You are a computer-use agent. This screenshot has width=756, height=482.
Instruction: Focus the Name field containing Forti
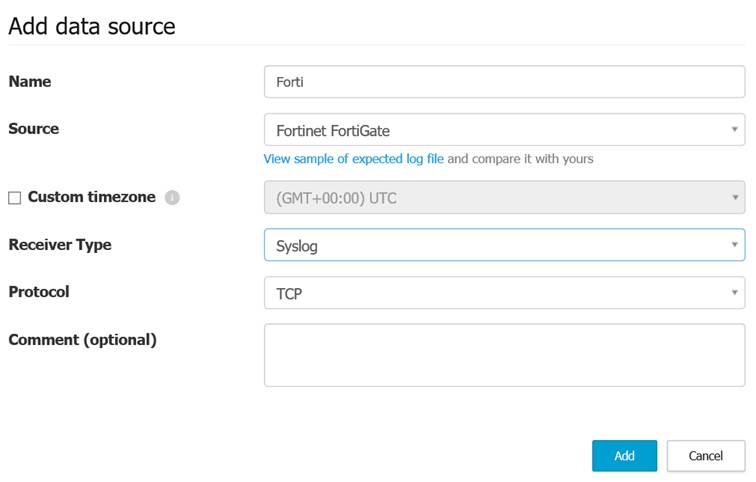pos(504,82)
